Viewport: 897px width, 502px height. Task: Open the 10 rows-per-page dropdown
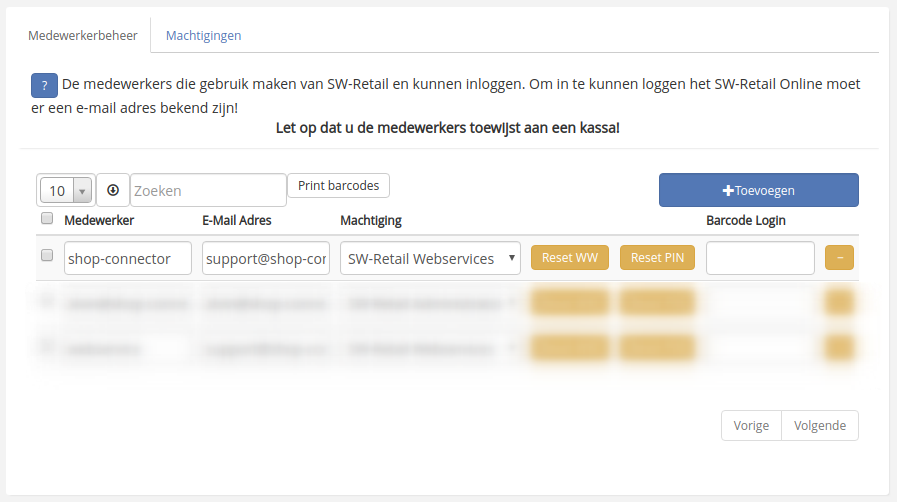(66, 190)
